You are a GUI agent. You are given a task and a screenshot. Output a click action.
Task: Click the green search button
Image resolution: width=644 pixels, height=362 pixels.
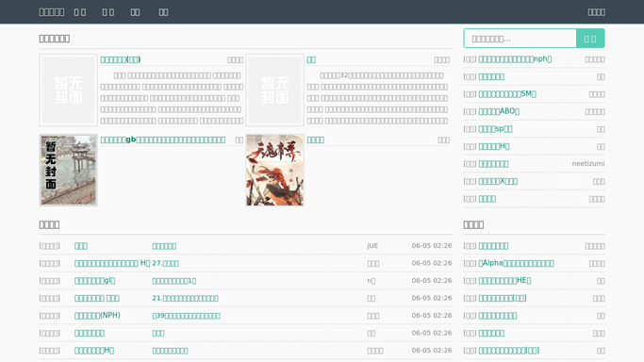point(590,39)
